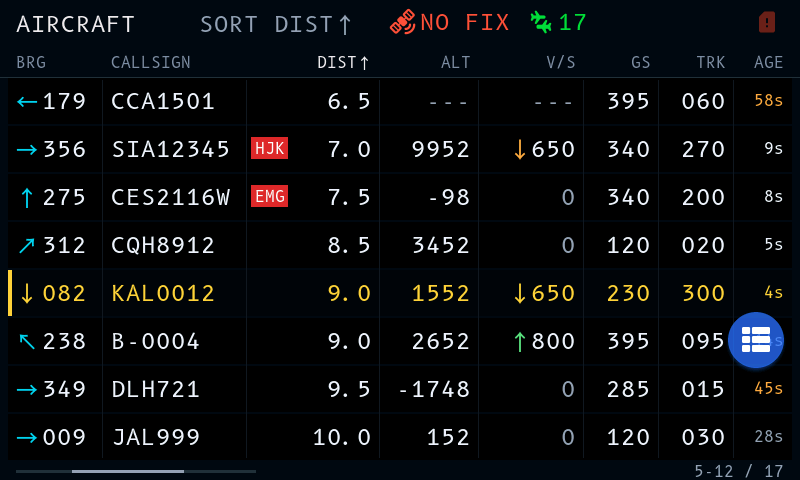Sort by the GS column header
This screenshot has height=480, width=800.
pos(641,62)
